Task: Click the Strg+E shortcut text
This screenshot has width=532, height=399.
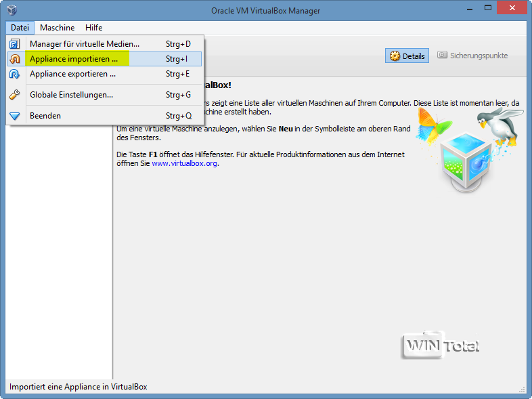Action: coord(177,74)
